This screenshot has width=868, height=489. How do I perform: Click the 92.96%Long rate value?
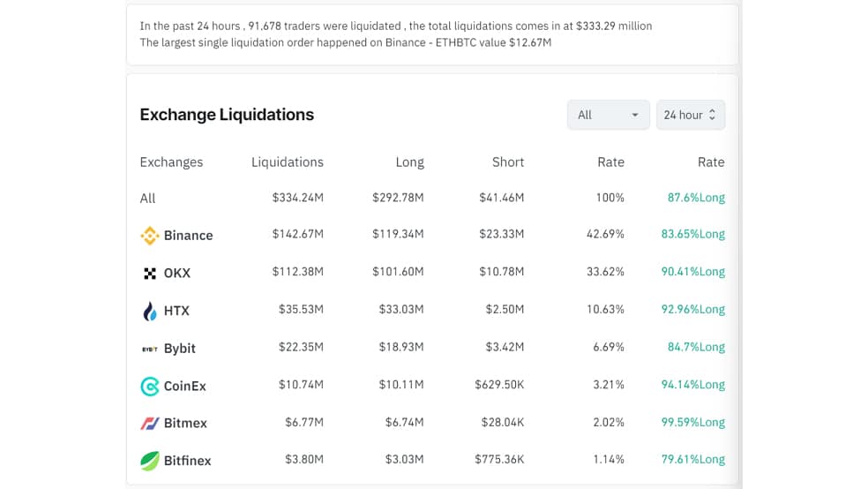pyautogui.click(x=693, y=310)
